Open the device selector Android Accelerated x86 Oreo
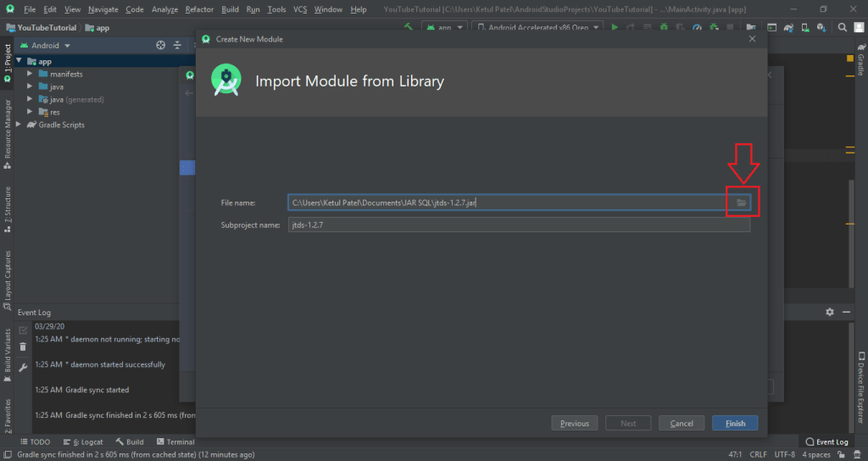The image size is (868, 461). (537, 27)
